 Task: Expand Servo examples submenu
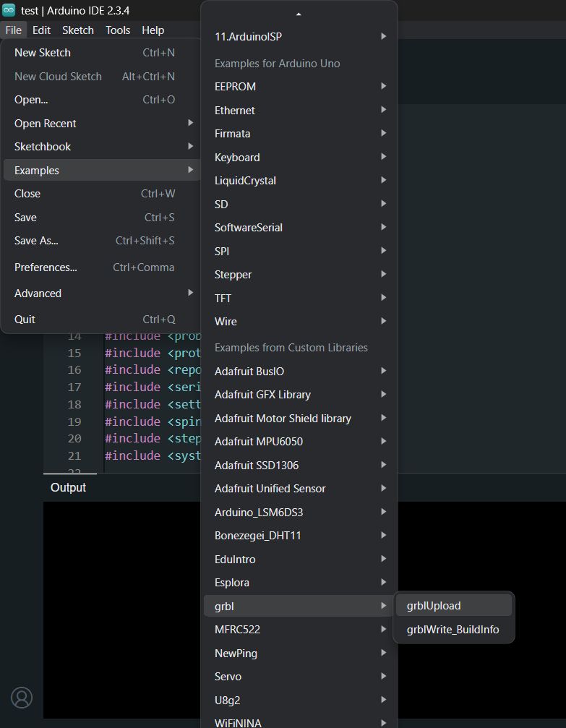[x=299, y=676]
